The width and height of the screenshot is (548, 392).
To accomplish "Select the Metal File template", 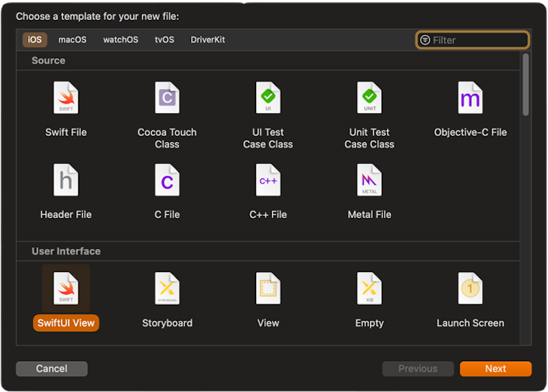I will [369, 180].
